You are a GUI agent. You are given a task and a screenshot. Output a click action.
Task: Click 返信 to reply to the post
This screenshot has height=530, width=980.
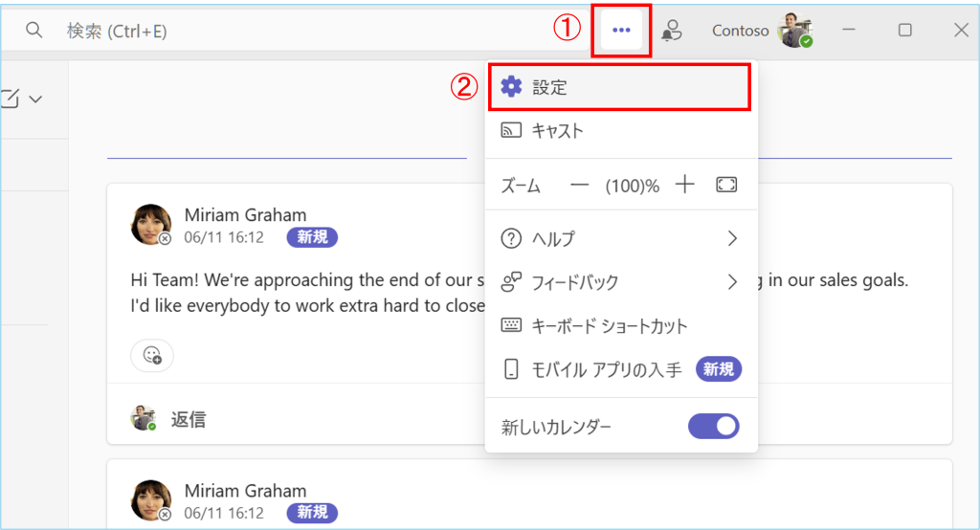point(188,419)
